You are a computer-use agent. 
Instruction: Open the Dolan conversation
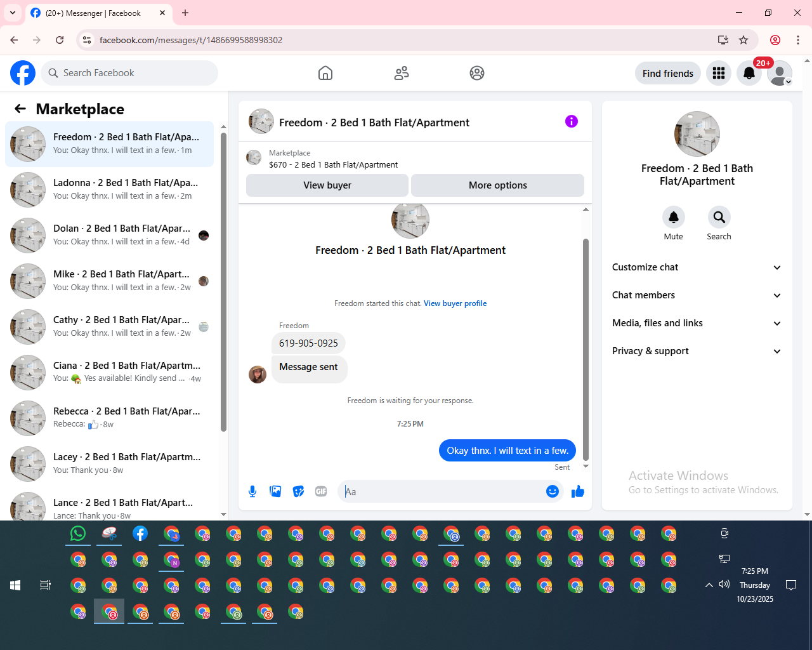click(x=110, y=235)
